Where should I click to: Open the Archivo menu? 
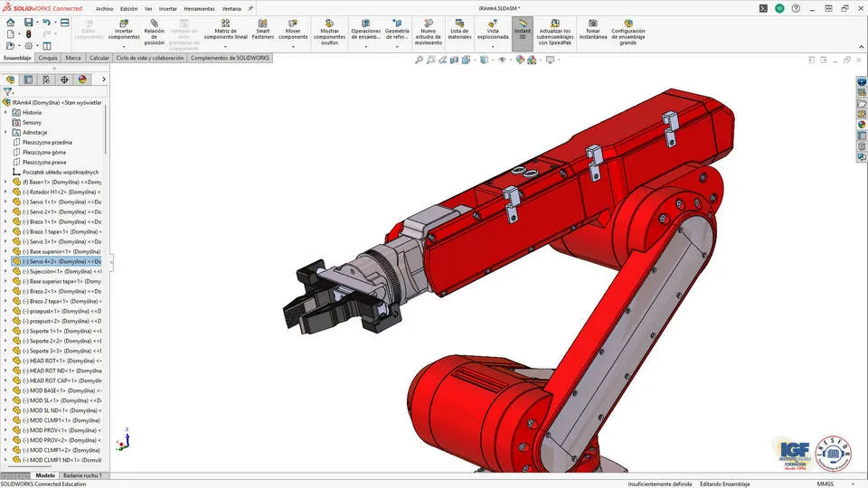104,9
